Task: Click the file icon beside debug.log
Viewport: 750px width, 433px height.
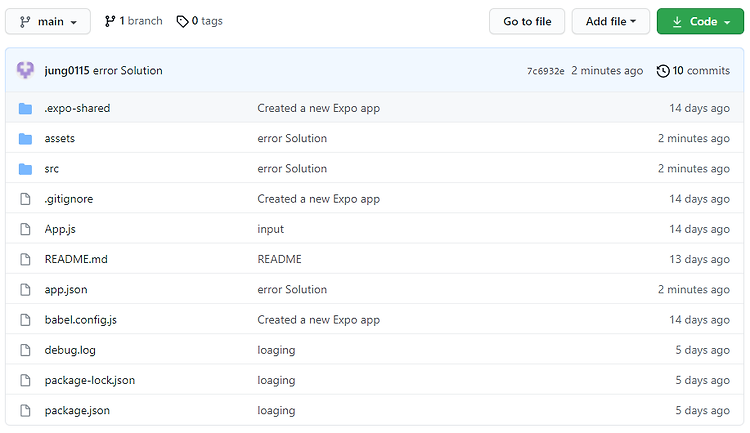Action: 25,350
